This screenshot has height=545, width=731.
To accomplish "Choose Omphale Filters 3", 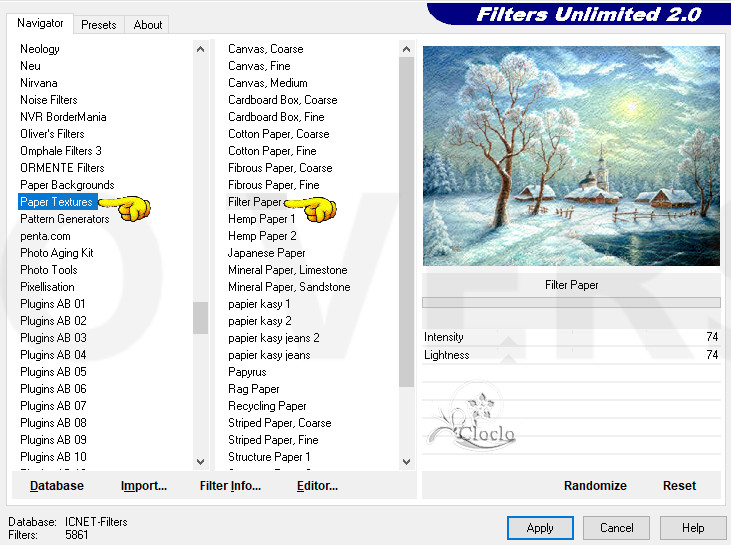I will coord(61,151).
